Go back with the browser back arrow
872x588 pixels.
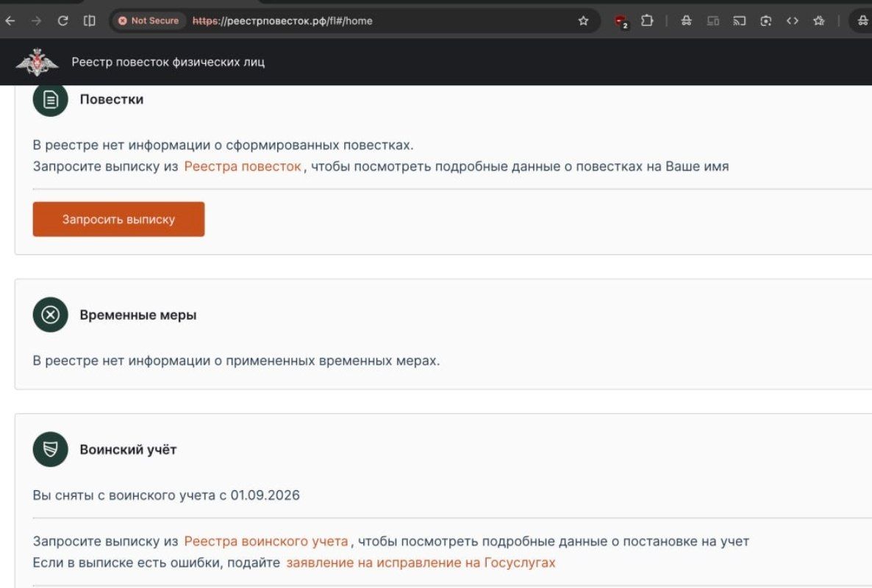pyautogui.click(x=10, y=21)
